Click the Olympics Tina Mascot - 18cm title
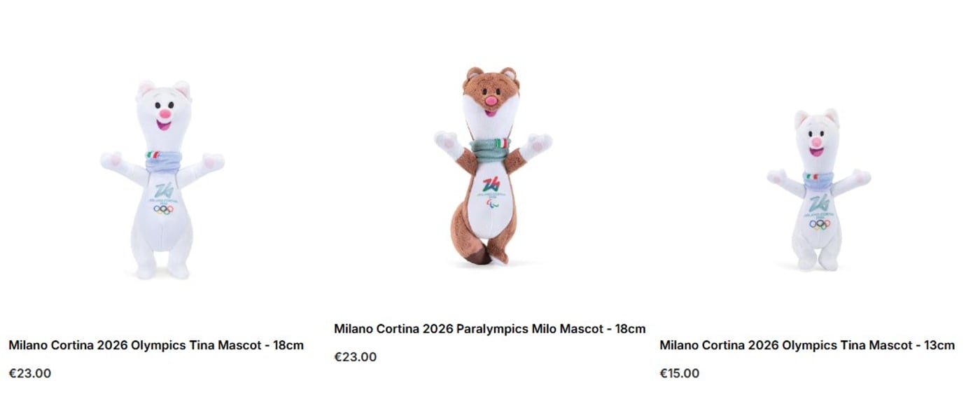980x404 pixels. pos(156,345)
